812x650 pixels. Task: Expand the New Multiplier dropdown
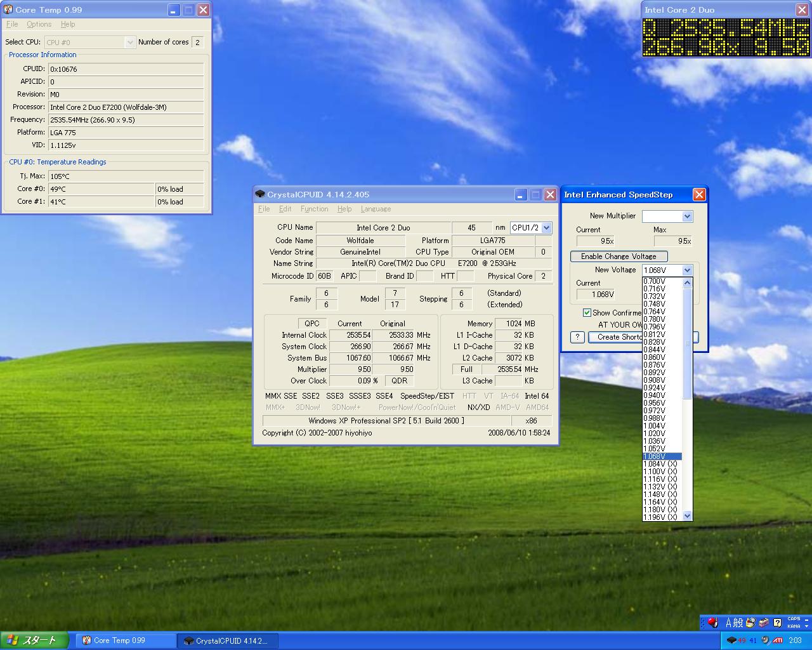click(686, 216)
